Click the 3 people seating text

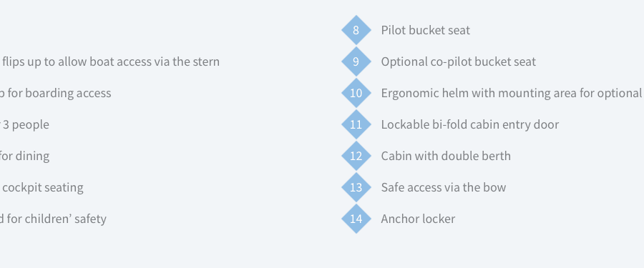pyautogui.click(x=24, y=124)
